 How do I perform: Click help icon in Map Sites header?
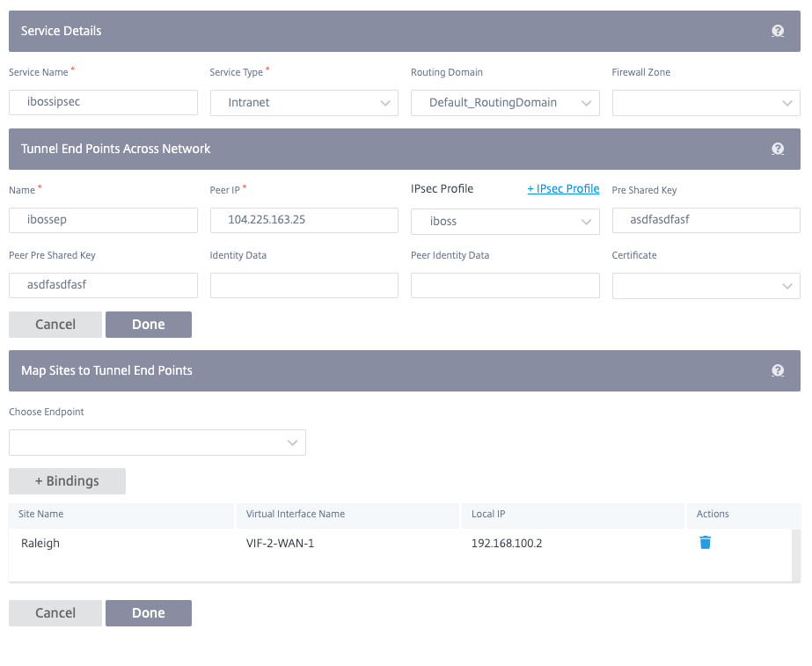pos(778,370)
